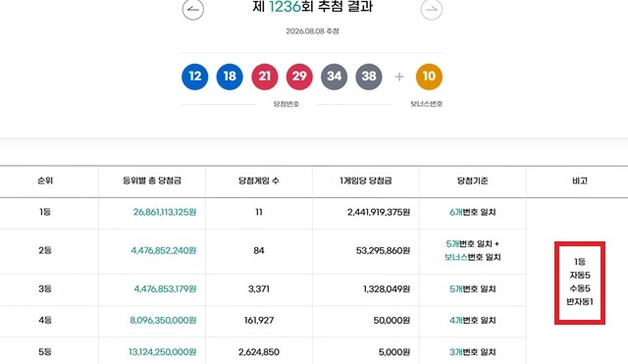This screenshot has width=628, height=364.
Task: Click per-game prize 53,295,860원
Action: pos(383,250)
